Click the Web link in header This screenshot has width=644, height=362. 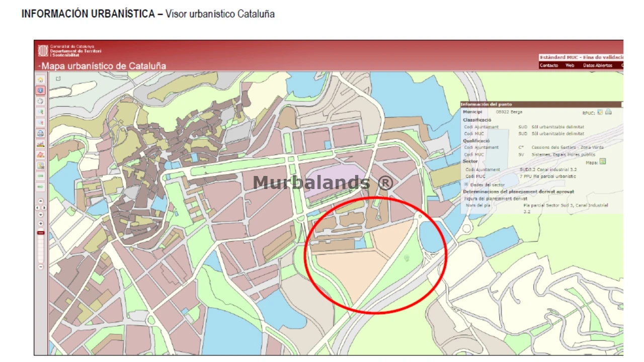[x=570, y=65]
